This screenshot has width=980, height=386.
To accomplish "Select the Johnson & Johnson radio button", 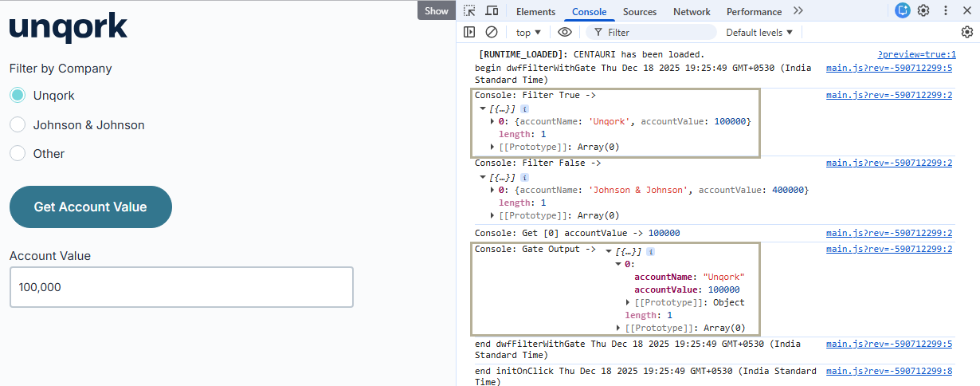I will point(18,125).
